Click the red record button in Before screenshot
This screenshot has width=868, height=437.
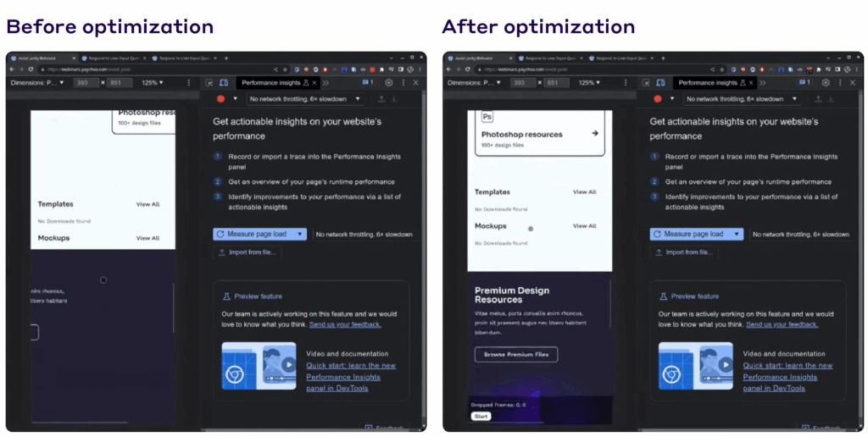221,99
